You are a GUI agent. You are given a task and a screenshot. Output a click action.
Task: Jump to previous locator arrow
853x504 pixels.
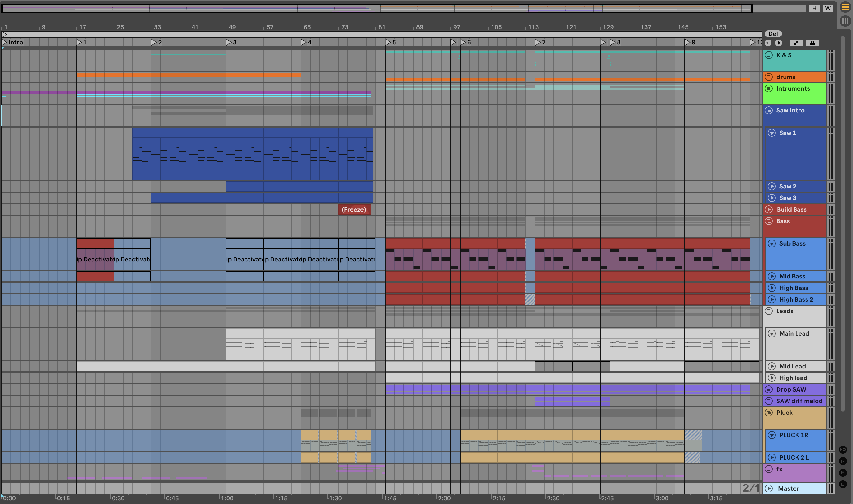pyautogui.click(x=768, y=43)
